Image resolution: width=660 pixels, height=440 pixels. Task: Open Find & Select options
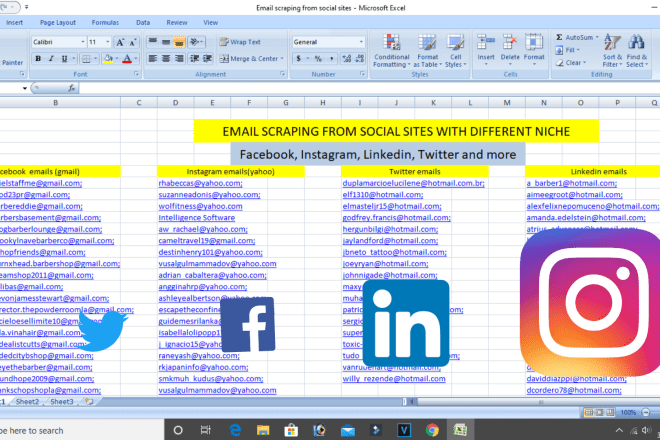click(637, 51)
